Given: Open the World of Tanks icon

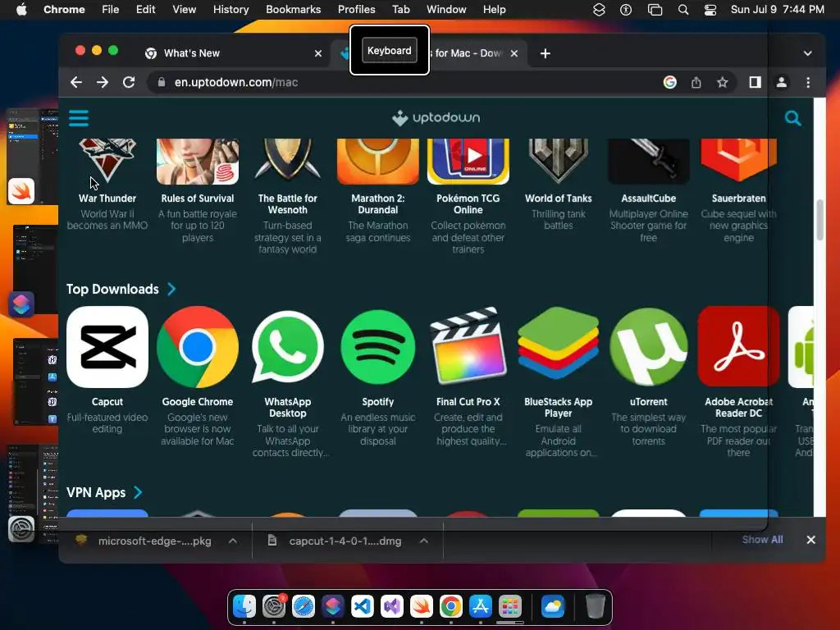Looking at the screenshot, I should pos(558,161).
